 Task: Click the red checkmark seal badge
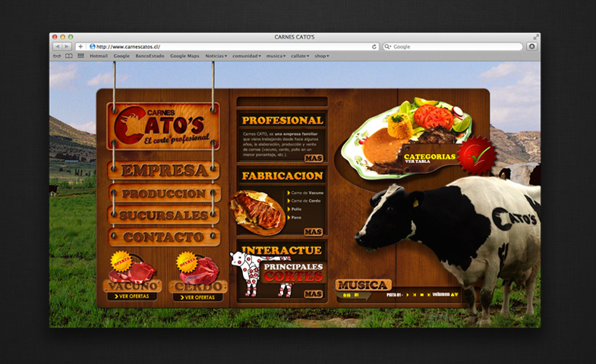pyautogui.click(x=477, y=155)
